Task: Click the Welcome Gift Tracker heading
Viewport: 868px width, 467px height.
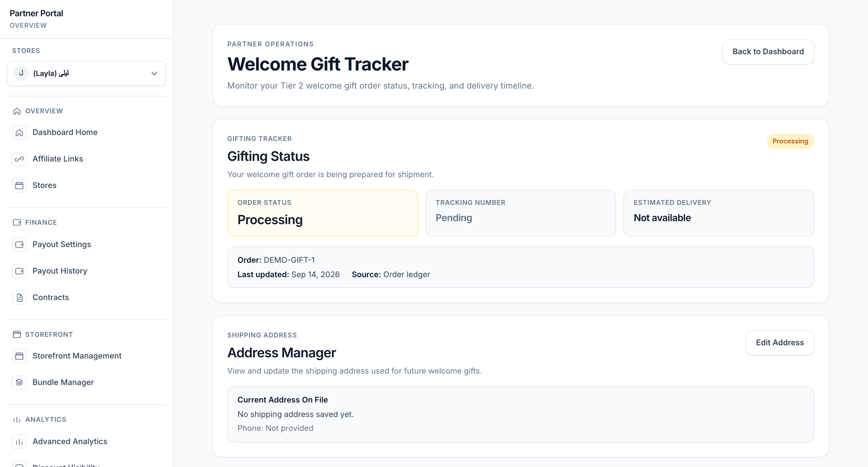Action: coord(318,64)
